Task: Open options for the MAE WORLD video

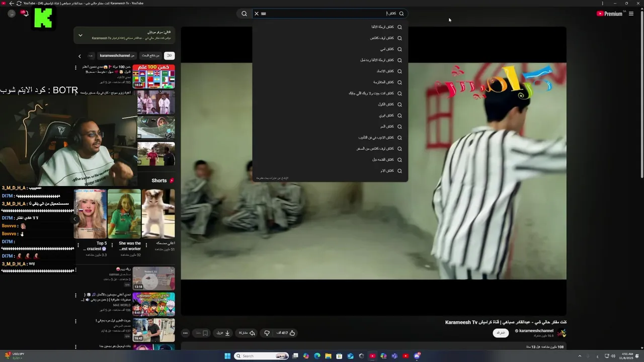Action: 76,295
